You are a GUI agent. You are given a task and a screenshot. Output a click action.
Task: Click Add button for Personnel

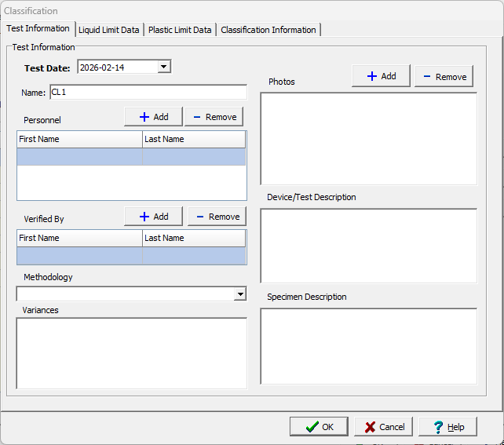(153, 117)
